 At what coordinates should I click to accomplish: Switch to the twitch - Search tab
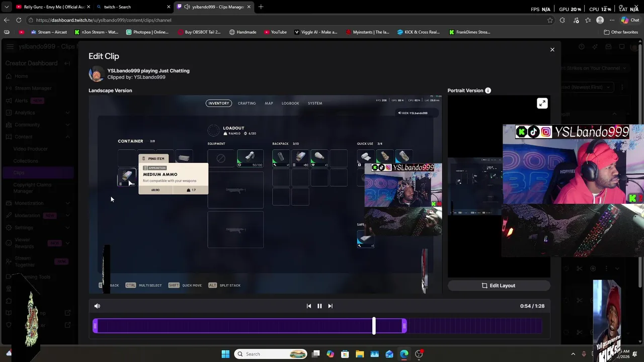point(132,7)
